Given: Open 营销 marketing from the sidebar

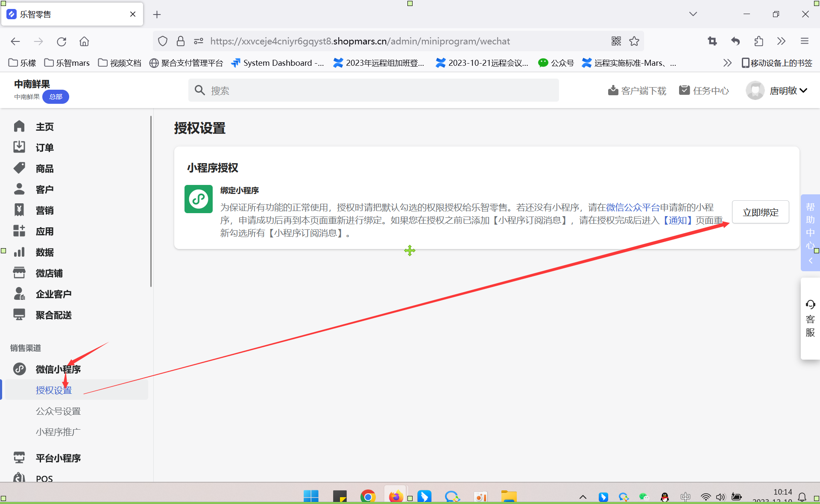Looking at the screenshot, I should 44,210.
